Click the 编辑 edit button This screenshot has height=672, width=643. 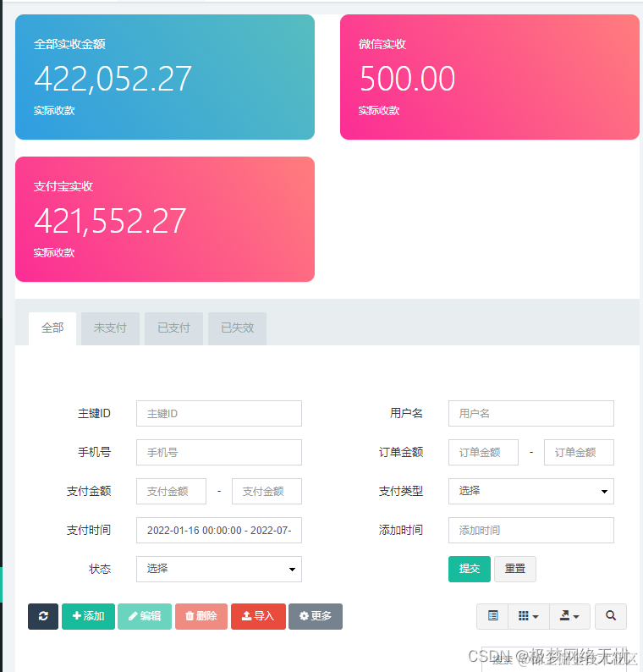pos(145,616)
